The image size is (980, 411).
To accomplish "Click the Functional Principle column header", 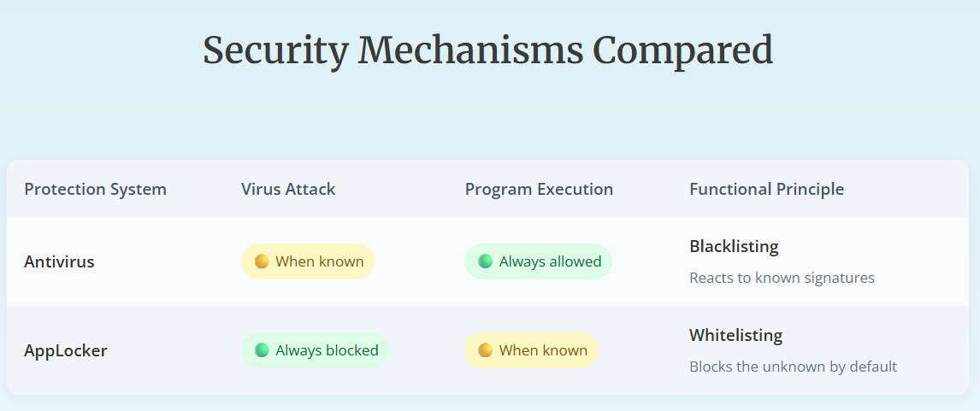I will click(x=767, y=189).
